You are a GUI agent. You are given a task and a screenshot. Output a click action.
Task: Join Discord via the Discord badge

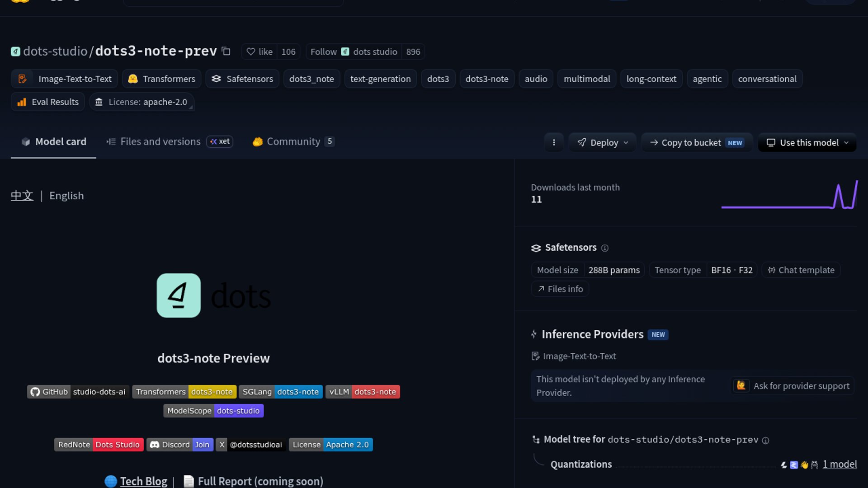[x=180, y=445]
